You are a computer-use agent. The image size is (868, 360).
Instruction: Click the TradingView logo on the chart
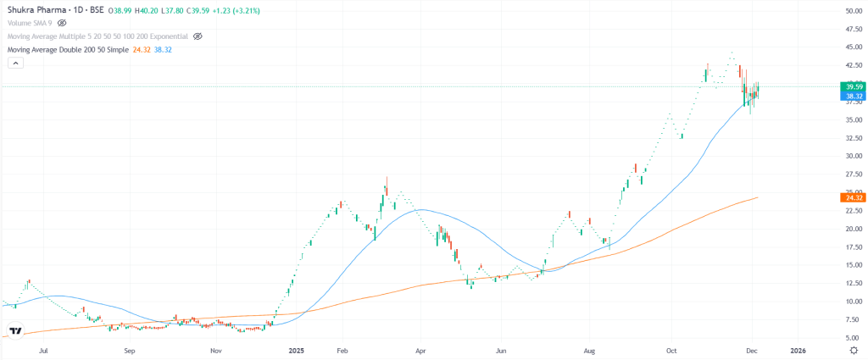tap(15, 330)
